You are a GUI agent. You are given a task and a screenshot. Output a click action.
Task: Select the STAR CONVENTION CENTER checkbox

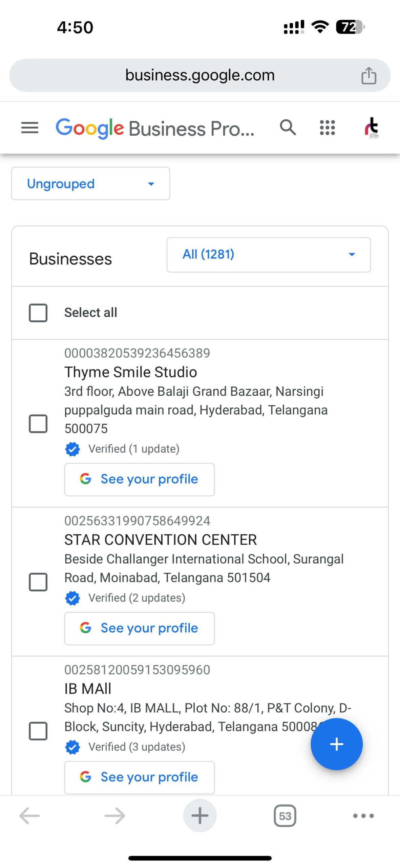[x=38, y=582]
